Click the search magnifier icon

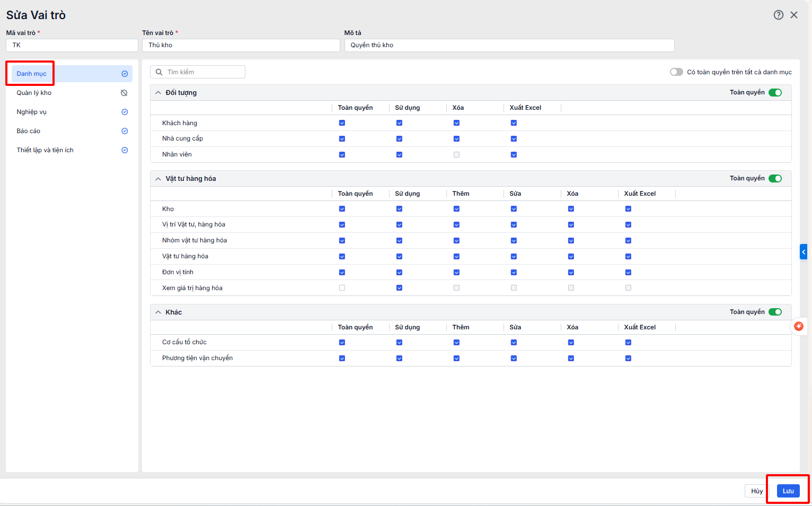click(159, 72)
